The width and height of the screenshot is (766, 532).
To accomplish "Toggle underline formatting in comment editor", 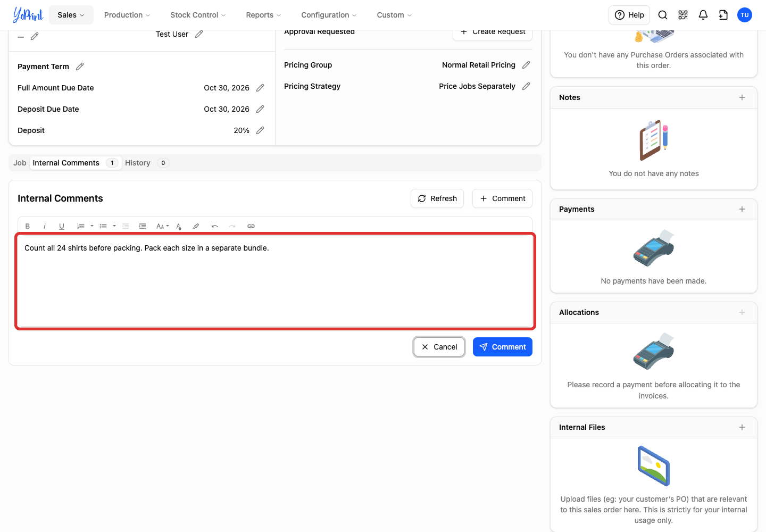I will coord(62,226).
